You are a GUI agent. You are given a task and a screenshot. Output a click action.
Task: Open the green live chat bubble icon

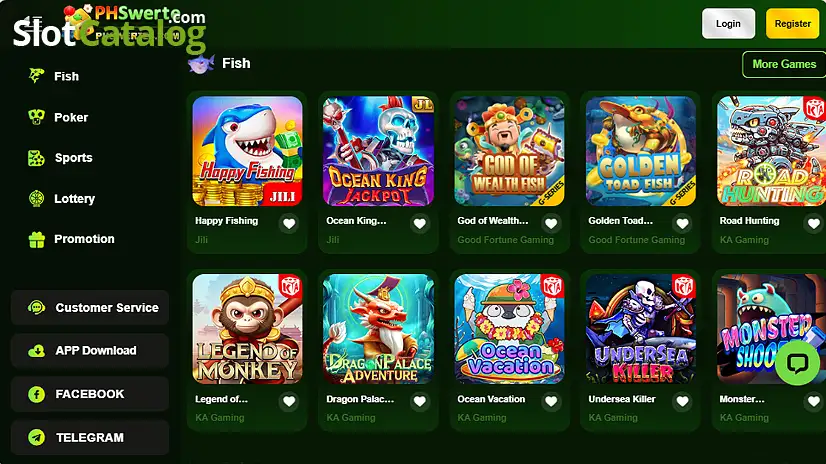coord(797,363)
